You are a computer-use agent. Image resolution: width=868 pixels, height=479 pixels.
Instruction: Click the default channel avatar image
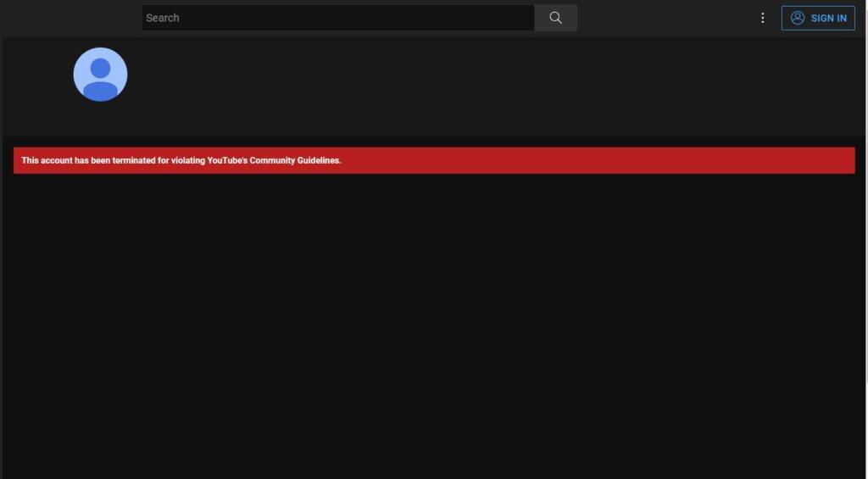click(x=100, y=75)
